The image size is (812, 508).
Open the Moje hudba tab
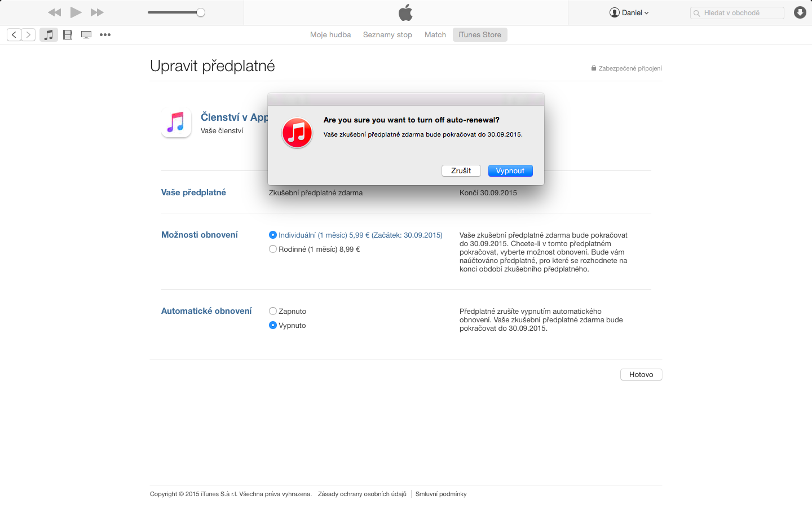[330, 34]
